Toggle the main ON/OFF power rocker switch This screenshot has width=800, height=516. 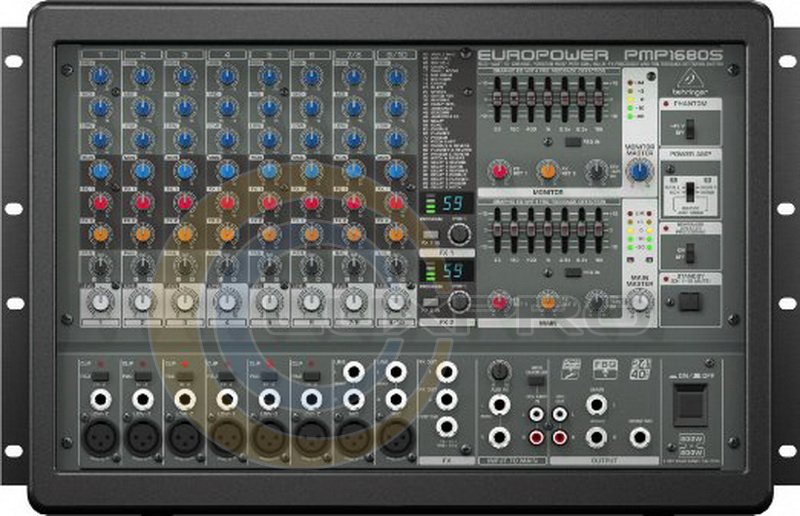[689, 403]
